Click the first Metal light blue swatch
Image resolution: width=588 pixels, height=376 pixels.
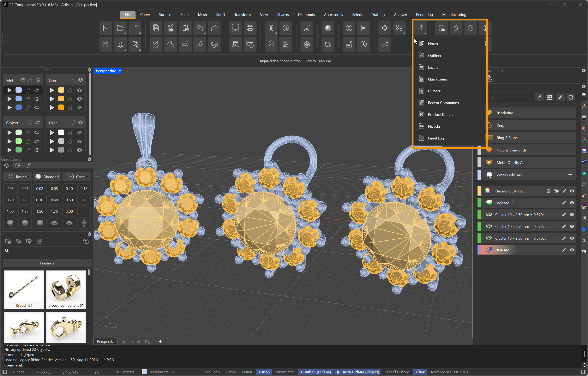tap(19, 90)
